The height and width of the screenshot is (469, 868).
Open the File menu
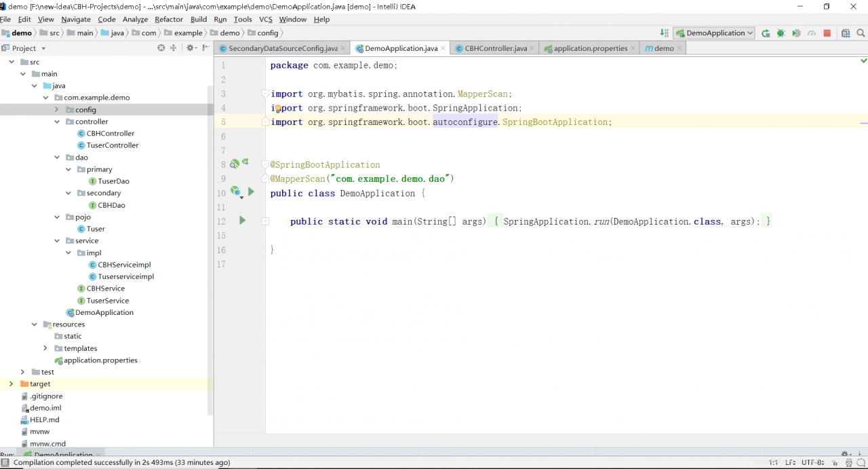(5, 19)
